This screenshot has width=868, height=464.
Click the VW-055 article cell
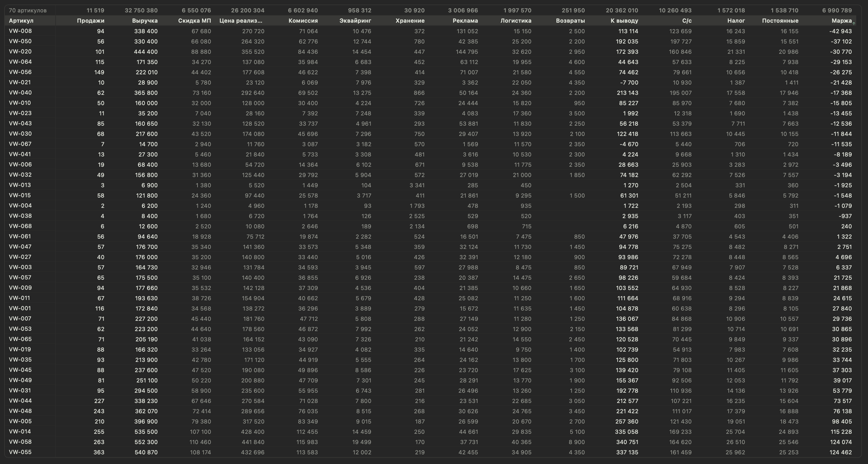click(20, 452)
